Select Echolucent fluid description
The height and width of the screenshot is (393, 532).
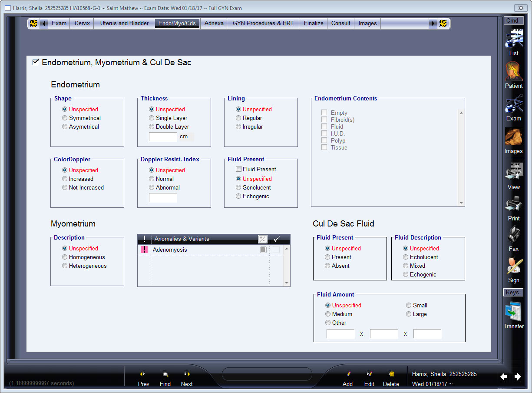click(406, 257)
